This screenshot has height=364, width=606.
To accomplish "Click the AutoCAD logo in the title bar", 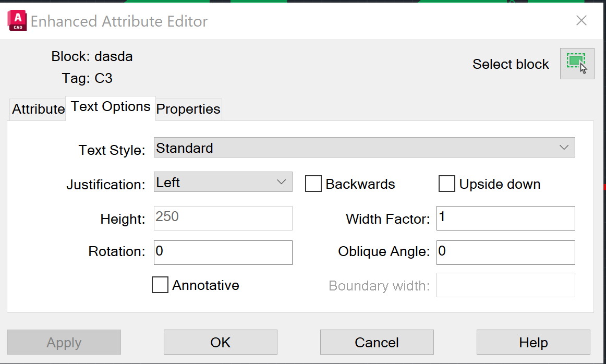I will 16,21.
